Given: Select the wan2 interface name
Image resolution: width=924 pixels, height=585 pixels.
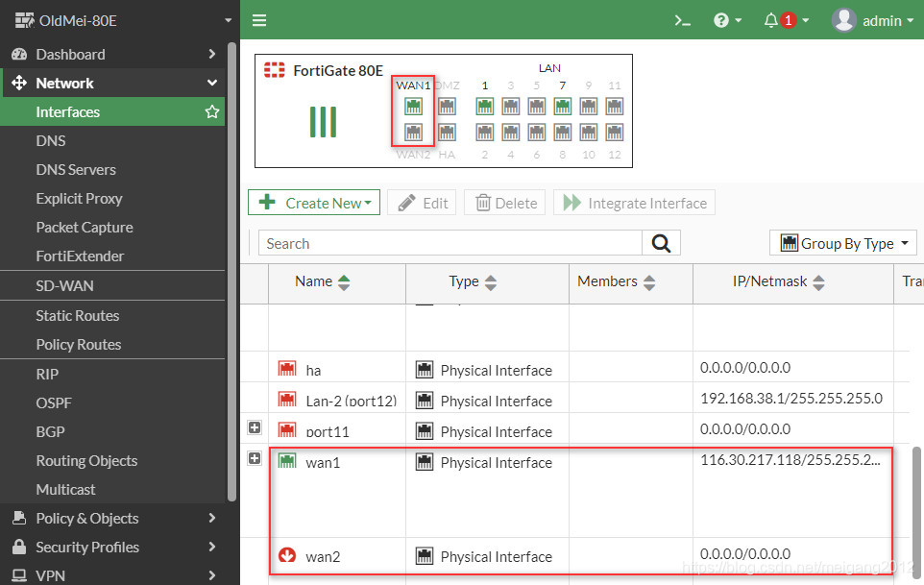Looking at the screenshot, I should point(323,557).
